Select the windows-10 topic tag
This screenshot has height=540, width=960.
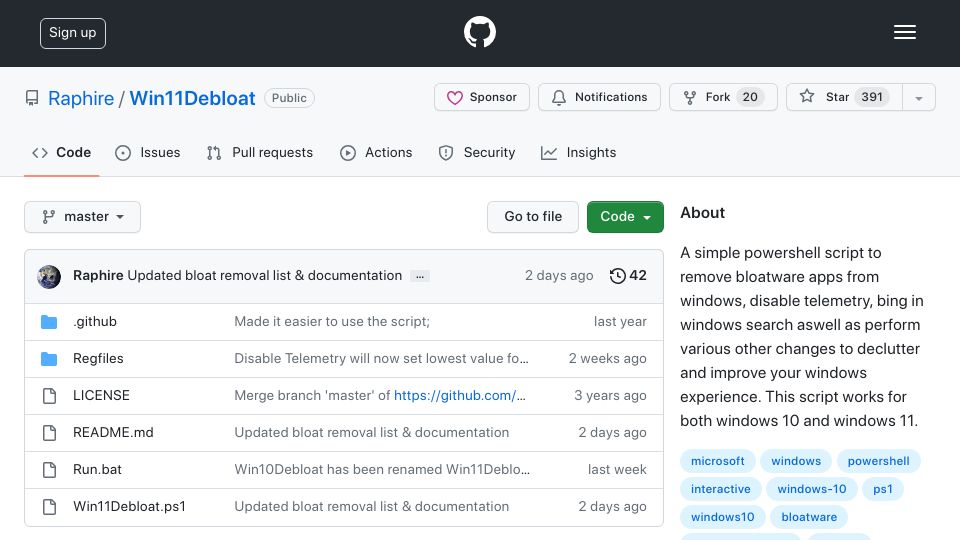812,489
